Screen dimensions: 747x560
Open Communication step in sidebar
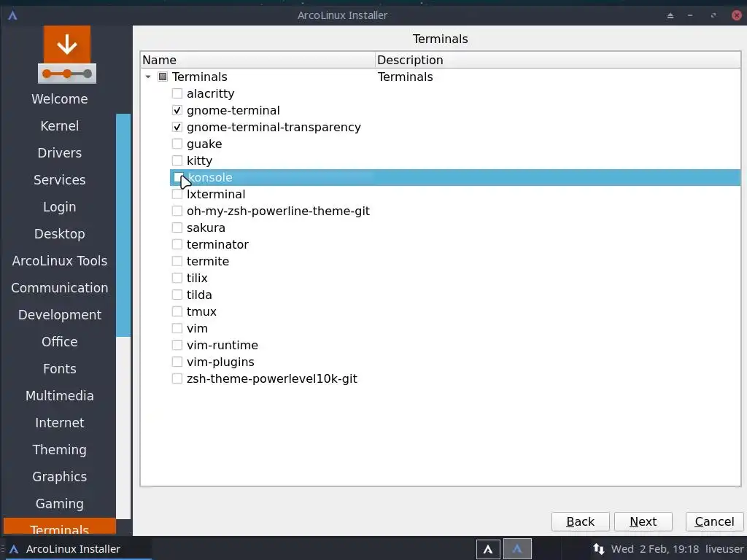(60, 287)
